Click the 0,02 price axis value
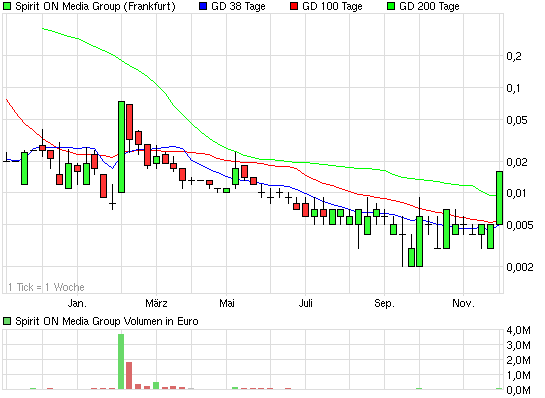Image resolution: width=545 pixels, height=398 pixels. pos(517,162)
